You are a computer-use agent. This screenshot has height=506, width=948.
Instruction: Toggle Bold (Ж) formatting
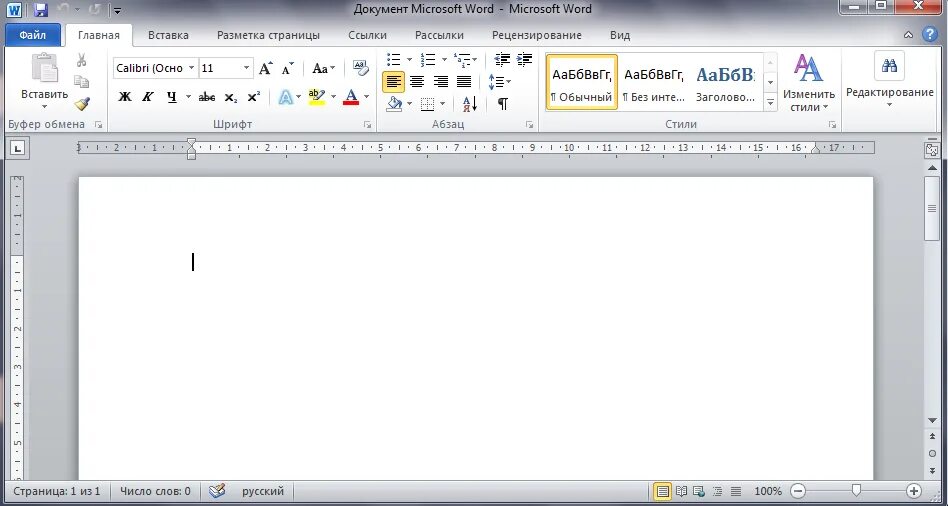click(125, 97)
